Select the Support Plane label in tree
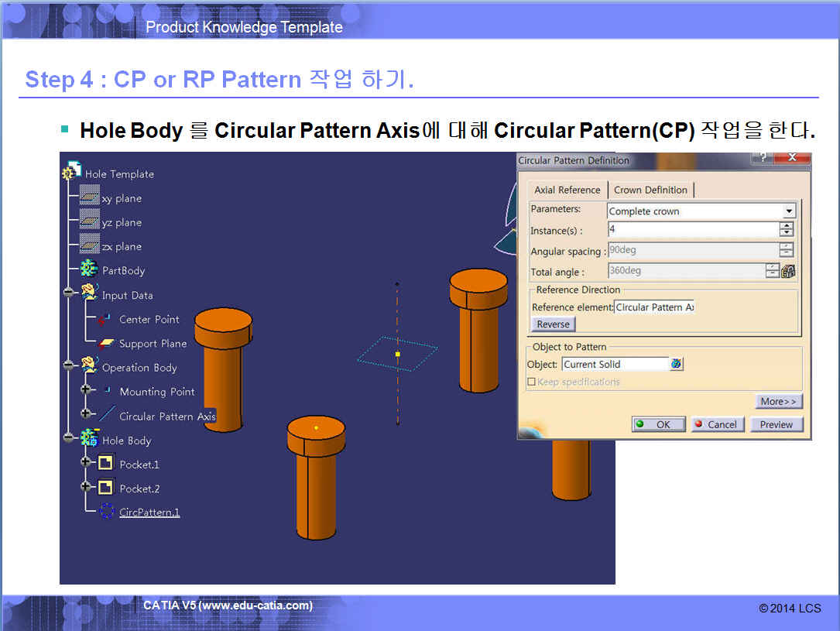Image resolution: width=840 pixels, height=631 pixels. click(153, 343)
